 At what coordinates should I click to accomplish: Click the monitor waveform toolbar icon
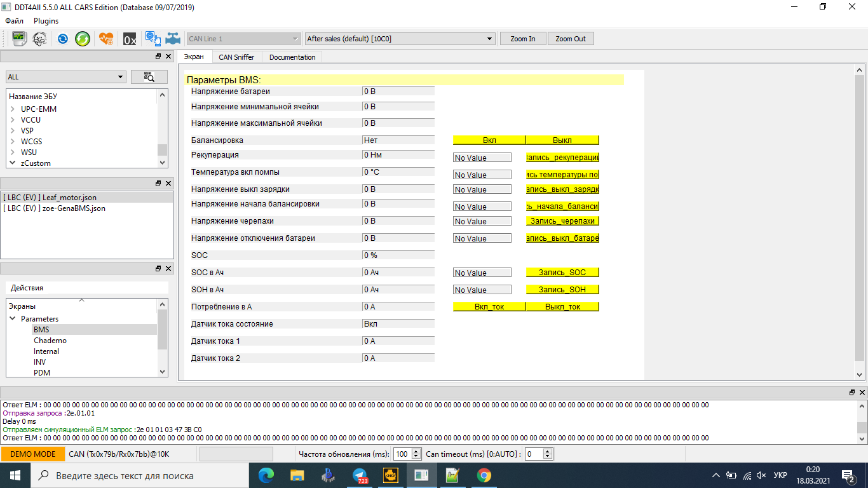tap(20, 39)
